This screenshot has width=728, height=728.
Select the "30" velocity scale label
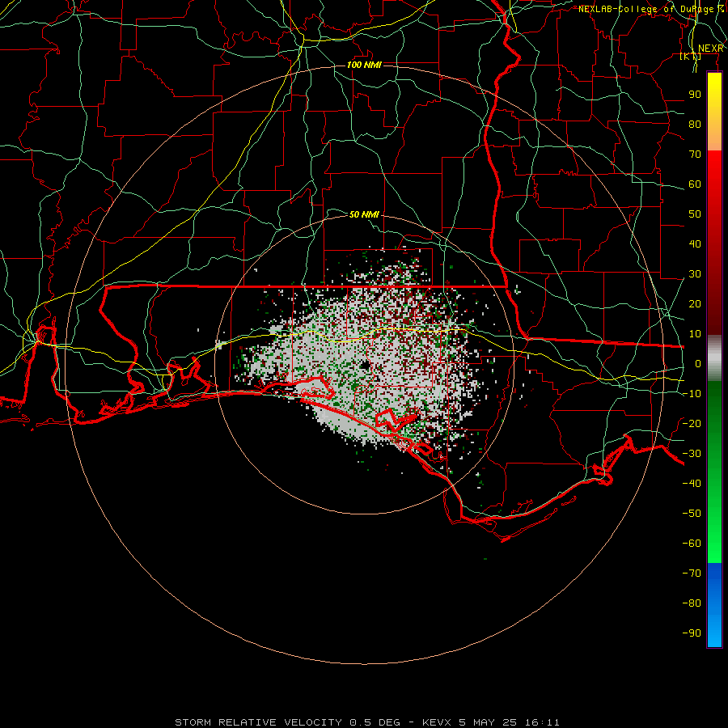tap(695, 274)
